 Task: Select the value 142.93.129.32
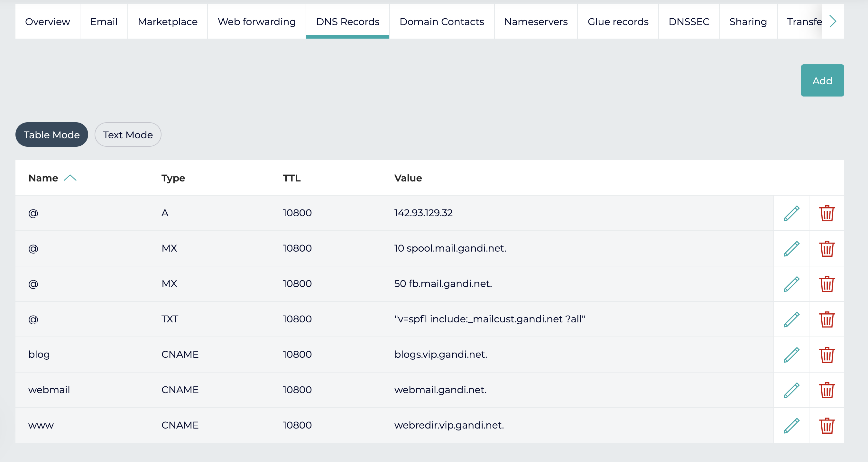pyautogui.click(x=423, y=213)
